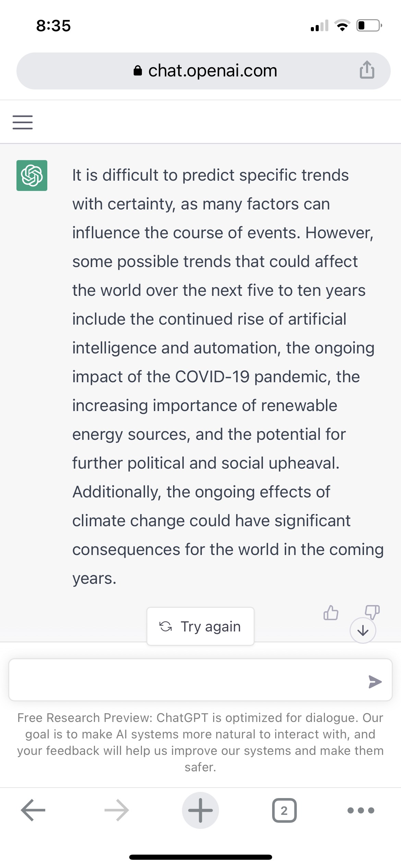The width and height of the screenshot is (401, 868).
Task: Tap the share icon in address bar
Action: (367, 70)
